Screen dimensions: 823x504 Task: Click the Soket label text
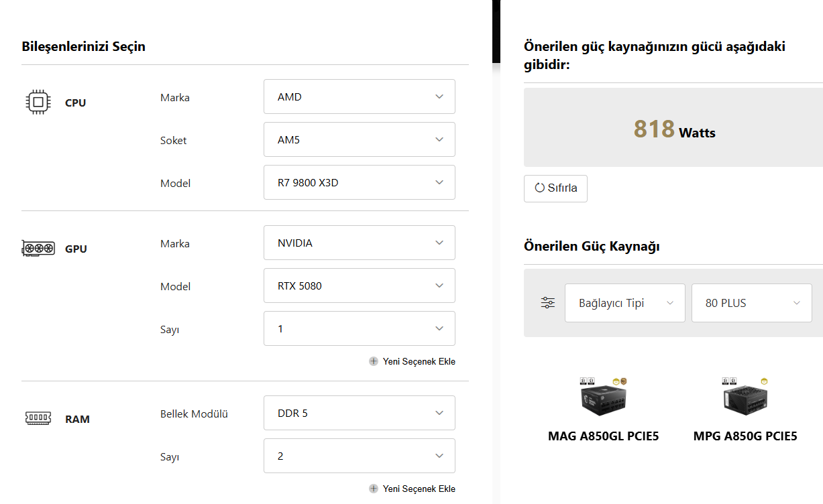pyautogui.click(x=173, y=140)
